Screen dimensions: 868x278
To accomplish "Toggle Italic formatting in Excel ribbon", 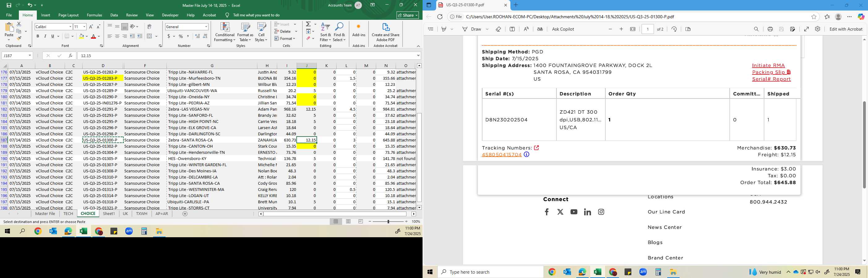I will point(45,36).
